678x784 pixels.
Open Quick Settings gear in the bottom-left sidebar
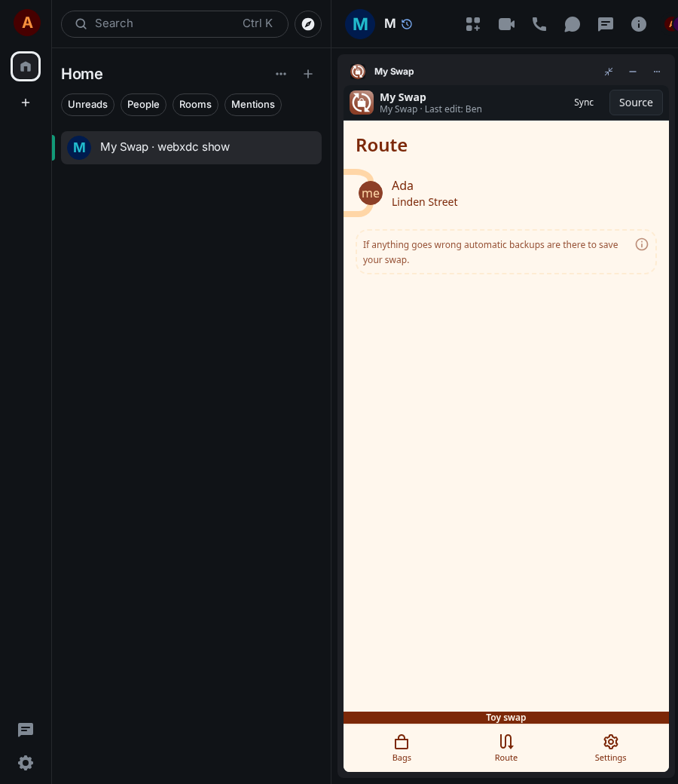point(26,762)
